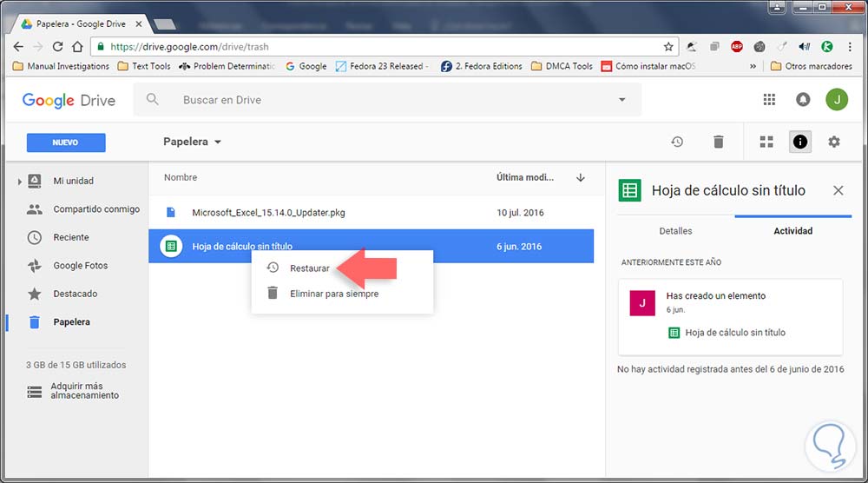This screenshot has width=868, height=483.
Task: Open the Chrome three-dot menu
Action: (x=850, y=47)
